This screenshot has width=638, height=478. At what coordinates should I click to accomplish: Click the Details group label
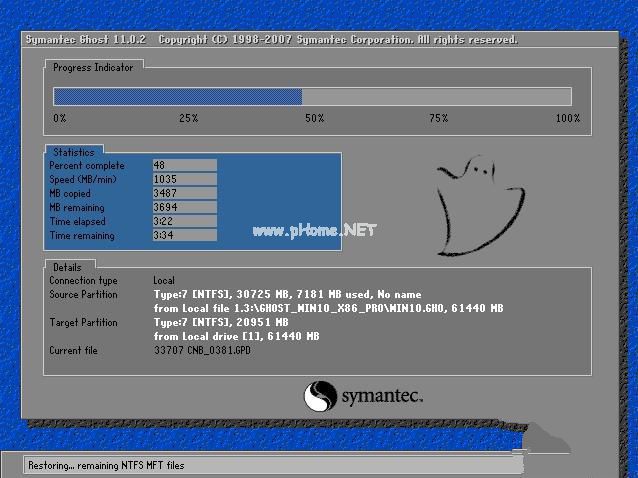coord(67,267)
